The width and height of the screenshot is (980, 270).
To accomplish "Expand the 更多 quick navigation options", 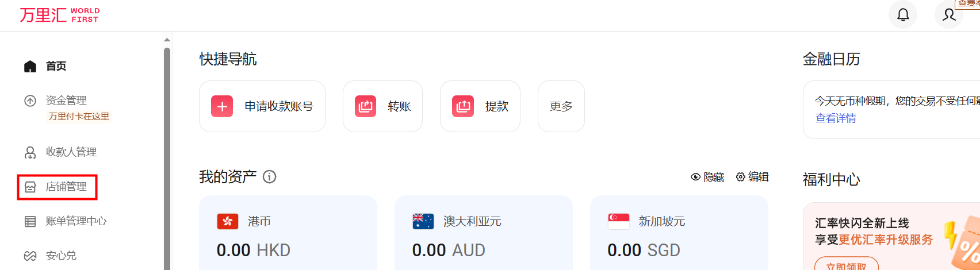I will (x=561, y=106).
